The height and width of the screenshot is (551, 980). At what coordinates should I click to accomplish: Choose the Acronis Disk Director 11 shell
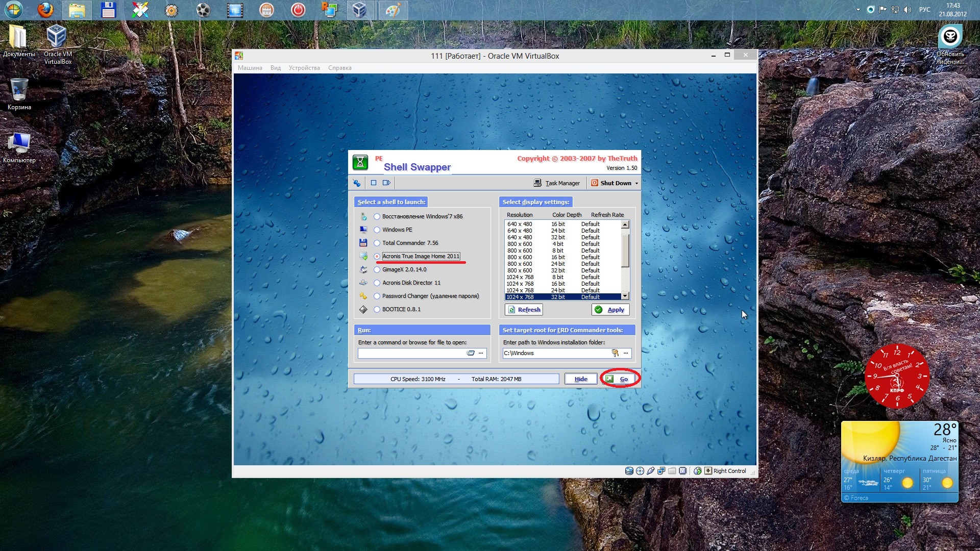(377, 283)
